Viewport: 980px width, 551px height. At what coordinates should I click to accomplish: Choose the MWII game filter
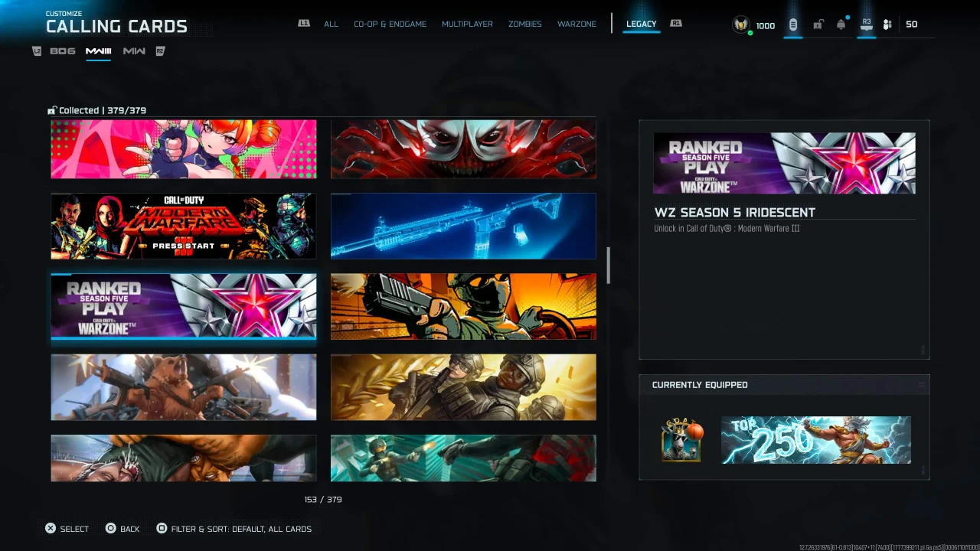click(134, 51)
